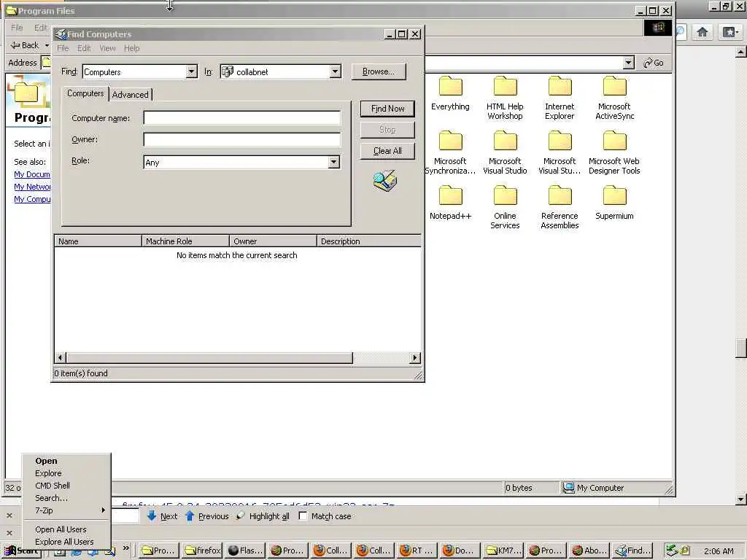Open the Role dropdown set to Any
This screenshot has width=747, height=560.
point(333,163)
